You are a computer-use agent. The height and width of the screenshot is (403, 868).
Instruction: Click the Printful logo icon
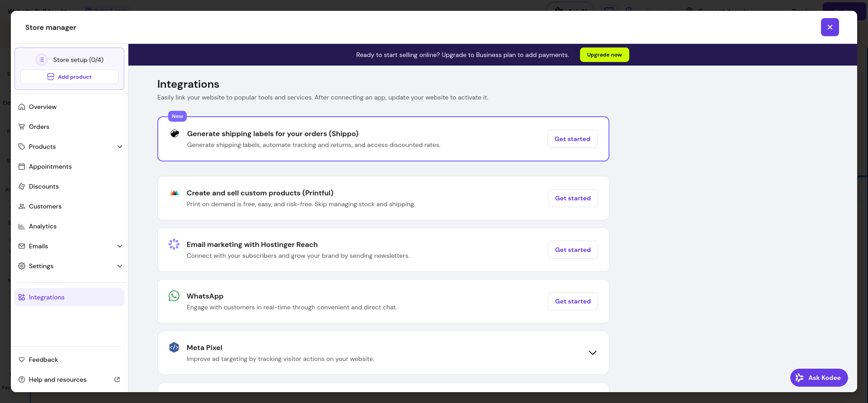(174, 193)
